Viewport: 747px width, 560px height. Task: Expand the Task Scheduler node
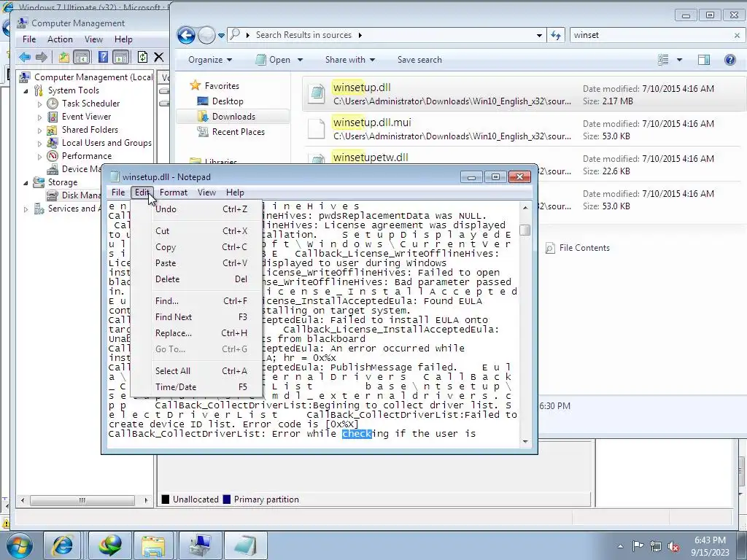39,104
